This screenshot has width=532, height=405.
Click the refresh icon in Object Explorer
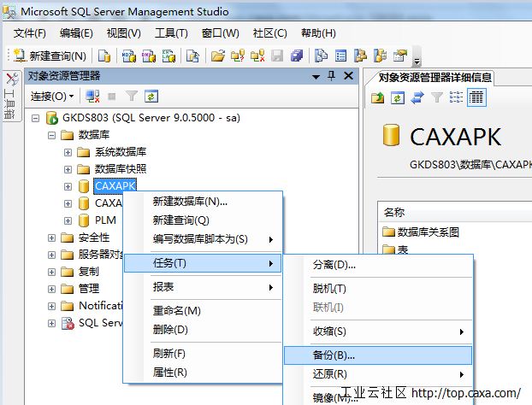(x=151, y=97)
